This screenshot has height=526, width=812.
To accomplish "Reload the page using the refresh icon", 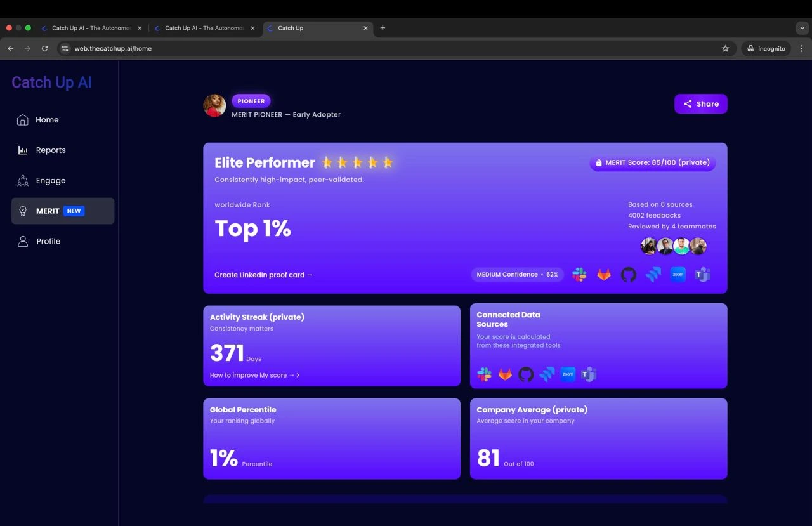I will pyautogui.click(x=44, y=48).
